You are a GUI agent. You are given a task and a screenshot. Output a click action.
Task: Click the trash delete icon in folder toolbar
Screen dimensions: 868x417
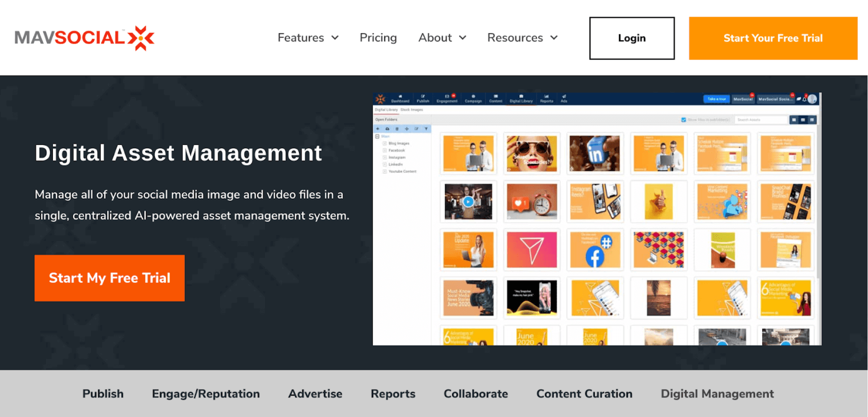click(x=397, y=129)
